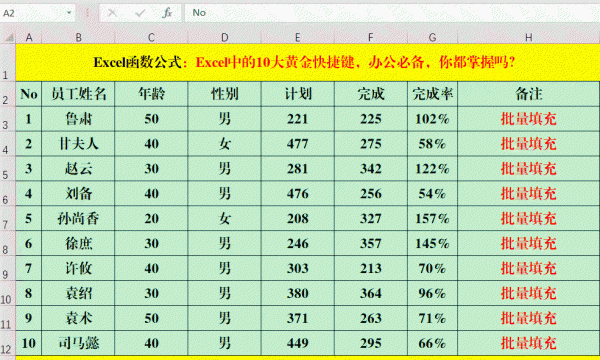
Task: Click 年龄 cell 50 in 袁术's row
Action: point(151,318)
